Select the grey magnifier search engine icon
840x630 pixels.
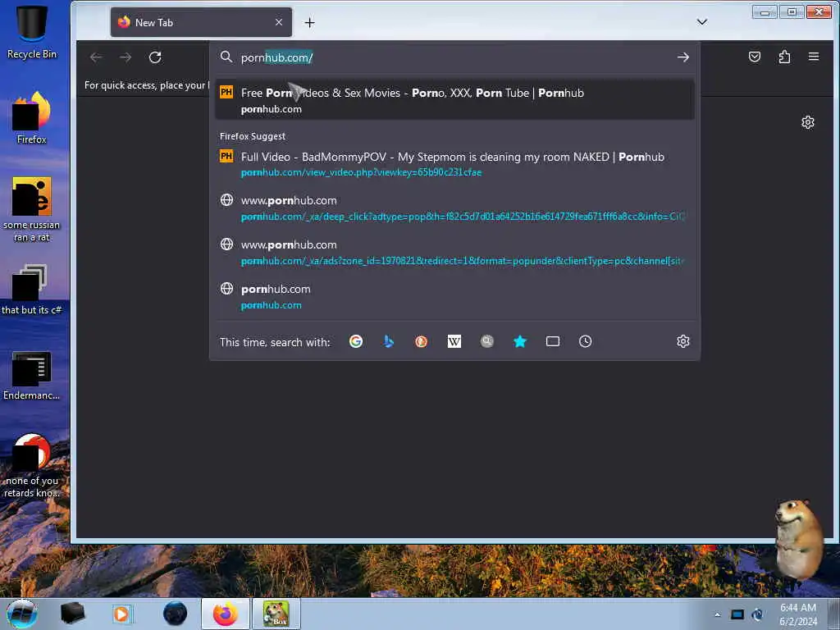click(x=487, y=341)
